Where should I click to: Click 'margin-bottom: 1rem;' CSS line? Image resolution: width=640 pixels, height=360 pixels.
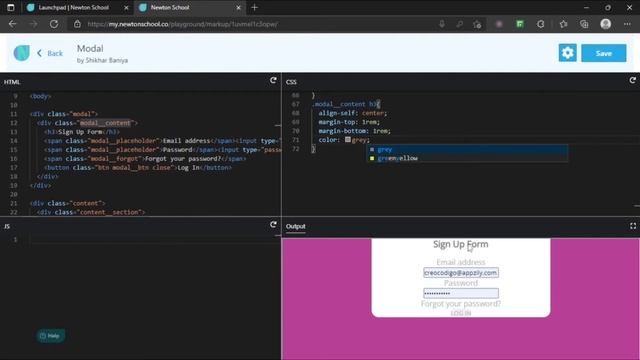(354, 131)
